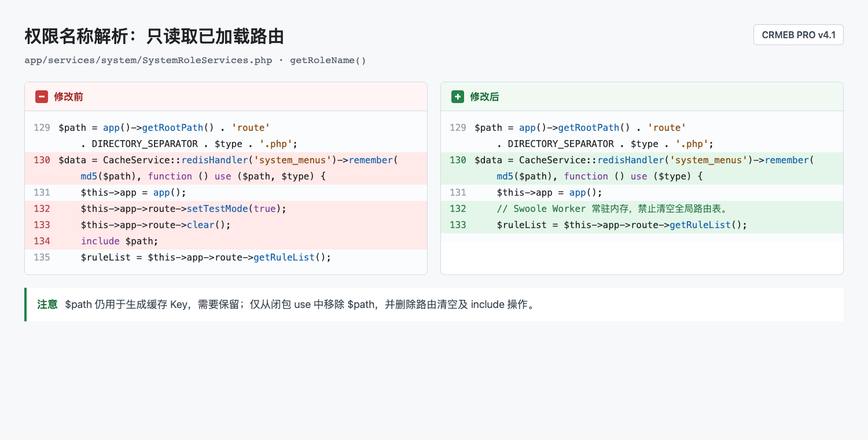Click the file path SystemRoleServices.php subtitle
868x440 pixels.
point(195,60)
